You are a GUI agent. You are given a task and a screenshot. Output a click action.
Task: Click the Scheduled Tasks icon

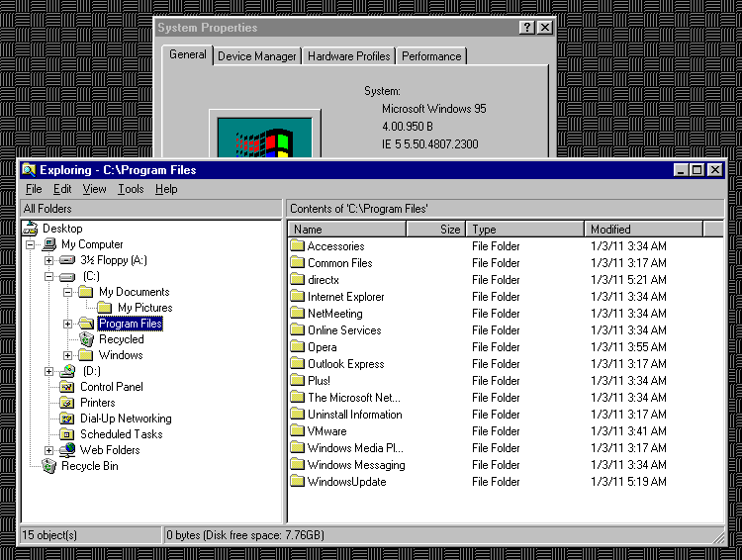[x=67, y=434]
